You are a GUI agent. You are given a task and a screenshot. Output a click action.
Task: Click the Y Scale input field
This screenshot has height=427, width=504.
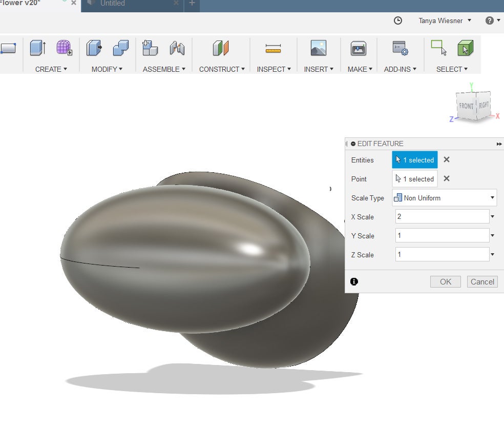[x=442, y=236]
